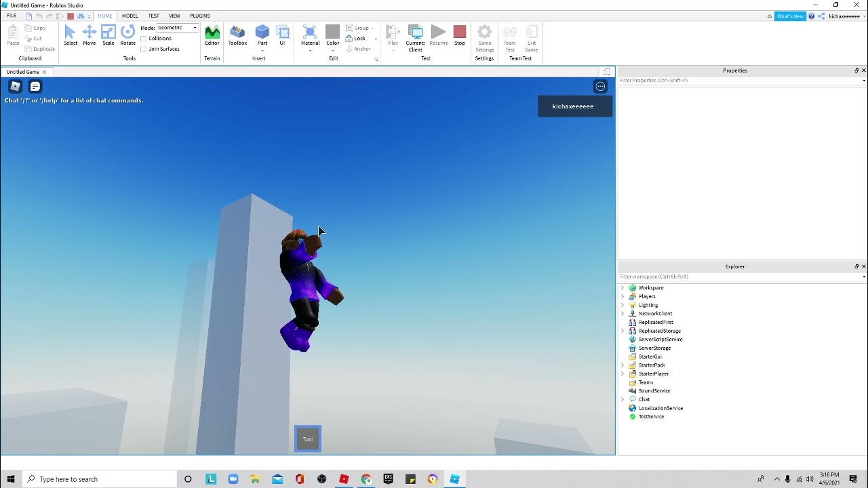Switch to the PLUGINS ribbon tab
This screenshot has width=868, height=488.
(200, 16)
